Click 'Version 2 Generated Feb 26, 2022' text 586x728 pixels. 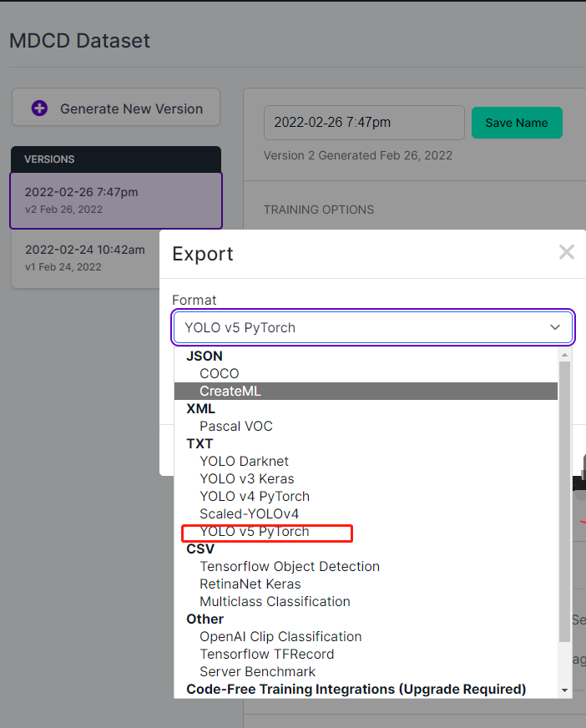(358, 155)
